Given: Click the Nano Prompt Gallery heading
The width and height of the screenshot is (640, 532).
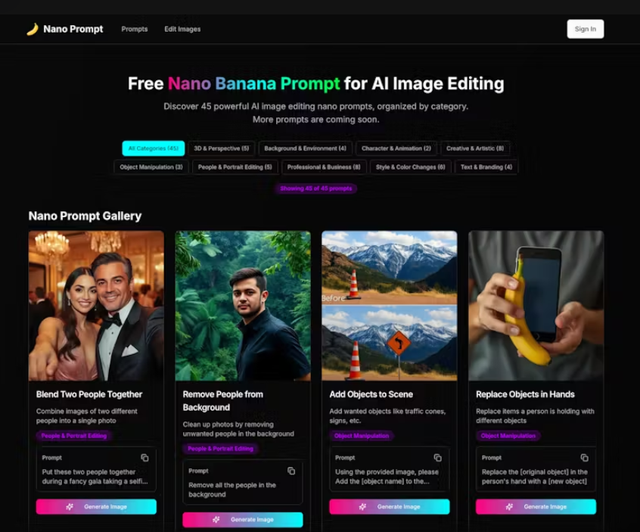Looking at the screenshot, I should tap(85, 216).
